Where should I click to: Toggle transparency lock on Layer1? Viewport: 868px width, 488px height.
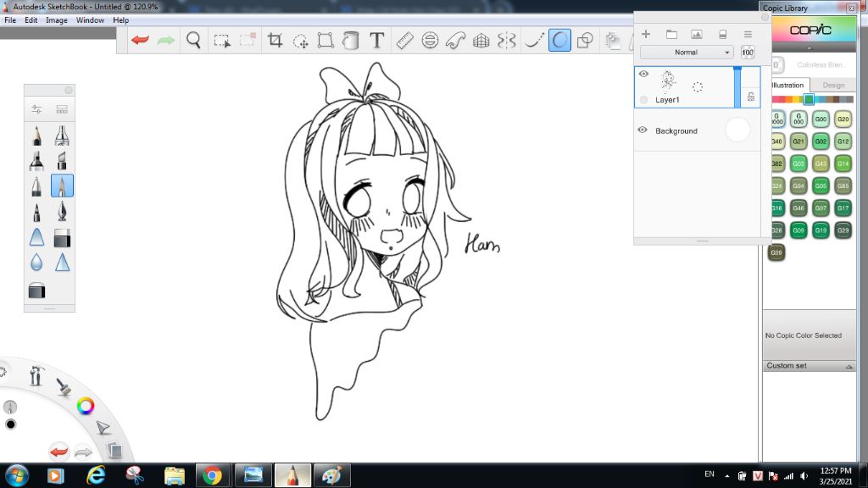point(751,97)
